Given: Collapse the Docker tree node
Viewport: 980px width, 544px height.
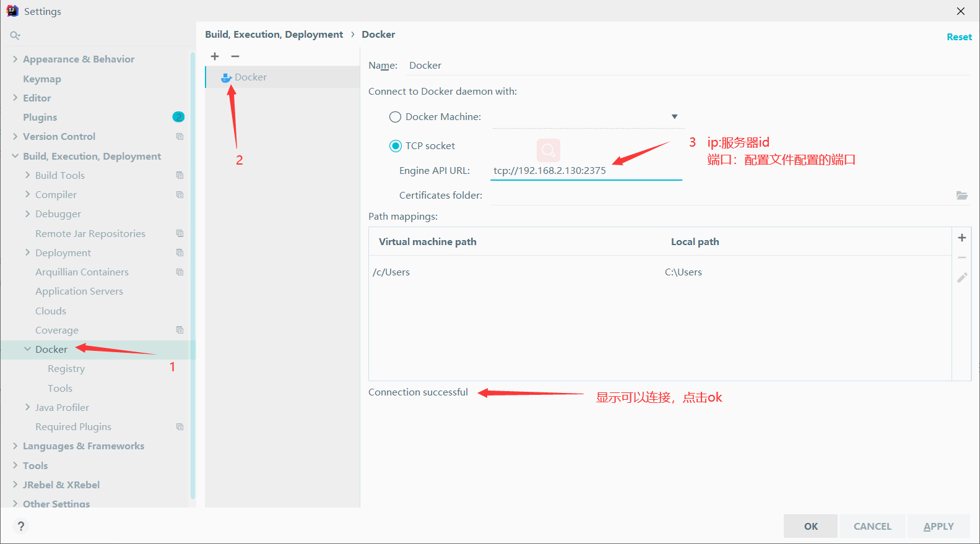Looking at the screenshot, I should pyautogui.click(x=27, y=349).
